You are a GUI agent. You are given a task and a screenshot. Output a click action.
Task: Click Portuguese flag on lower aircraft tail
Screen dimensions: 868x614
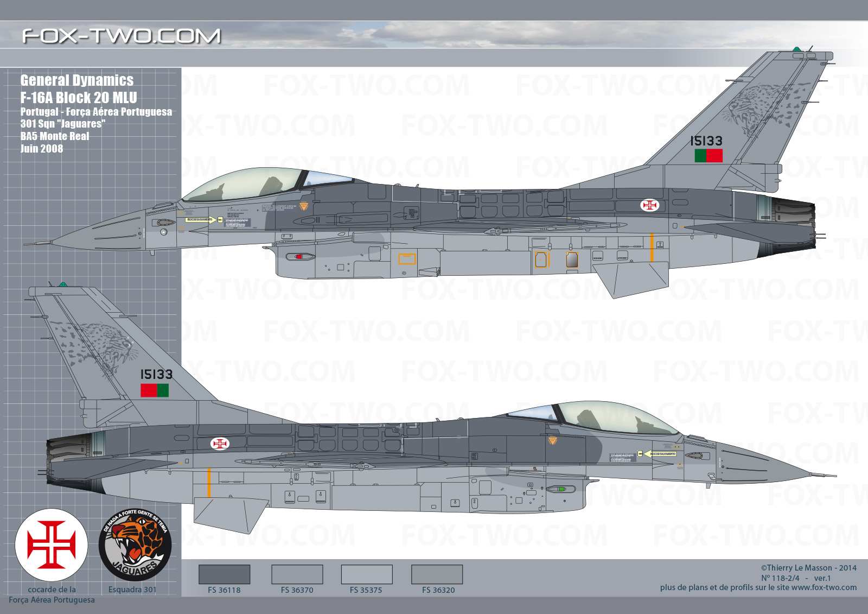(155, 390)
